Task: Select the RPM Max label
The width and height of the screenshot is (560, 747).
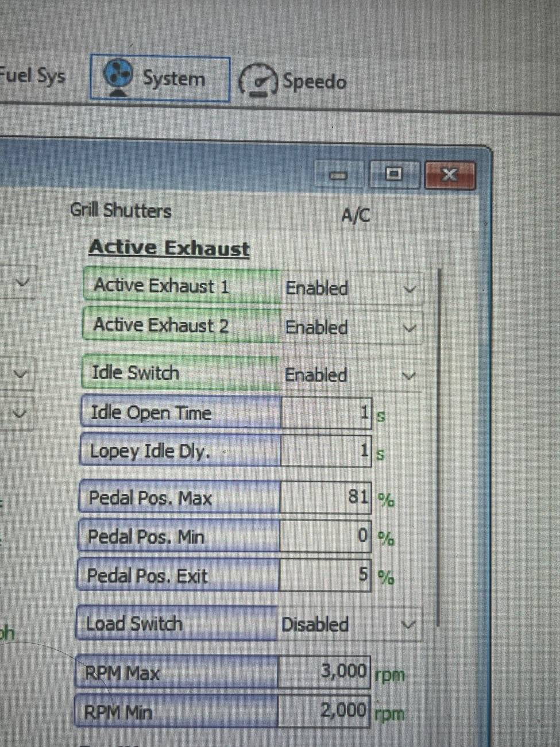Action: tap(176, 672)
